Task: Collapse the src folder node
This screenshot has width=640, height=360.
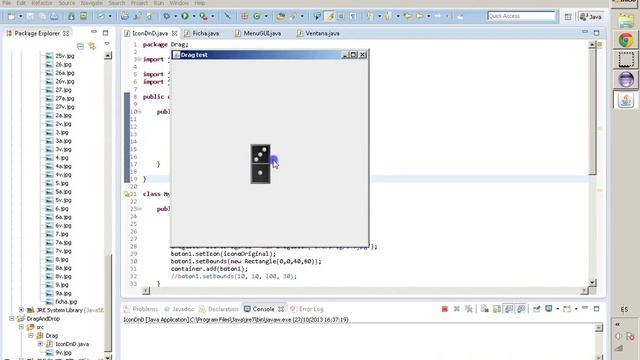Action: click(21, 327)
